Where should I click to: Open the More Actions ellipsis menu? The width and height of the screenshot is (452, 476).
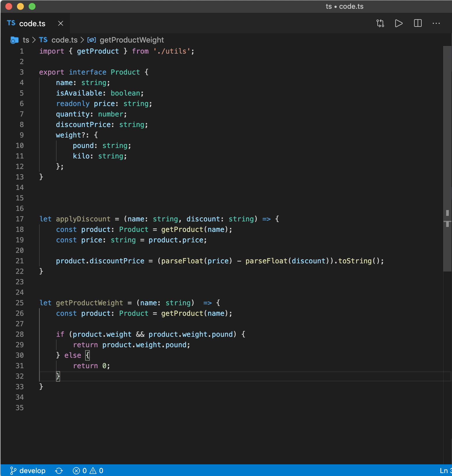[436, 23]
